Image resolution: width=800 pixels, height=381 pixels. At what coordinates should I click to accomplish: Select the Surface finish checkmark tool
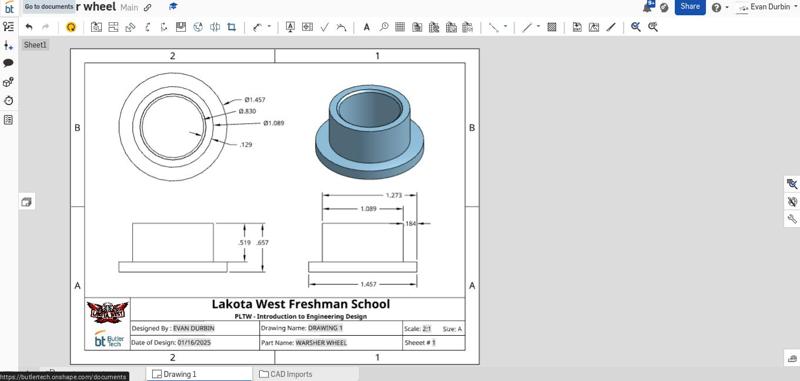pos(324,28)
